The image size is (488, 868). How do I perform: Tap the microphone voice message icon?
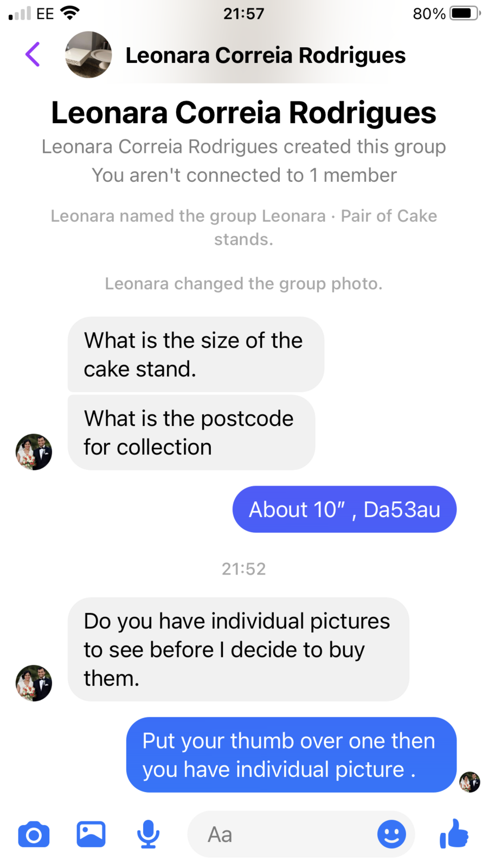point(148,834)
